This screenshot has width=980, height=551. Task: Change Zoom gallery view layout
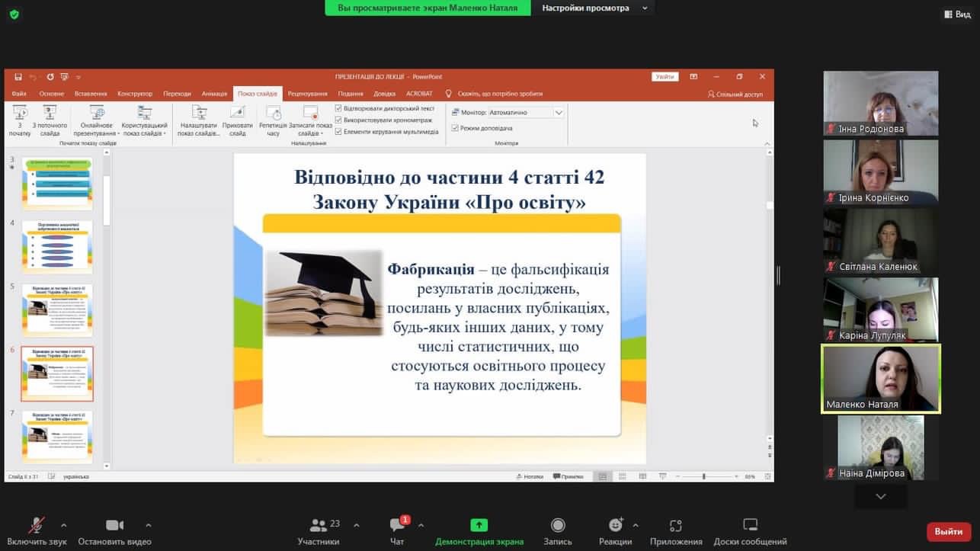point(958,14)
